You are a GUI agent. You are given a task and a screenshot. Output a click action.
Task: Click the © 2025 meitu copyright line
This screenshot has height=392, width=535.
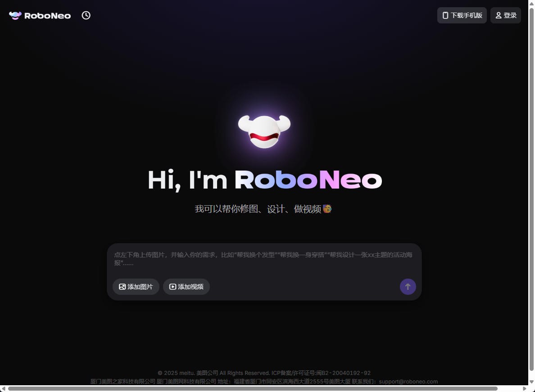[x=264, y=373]
